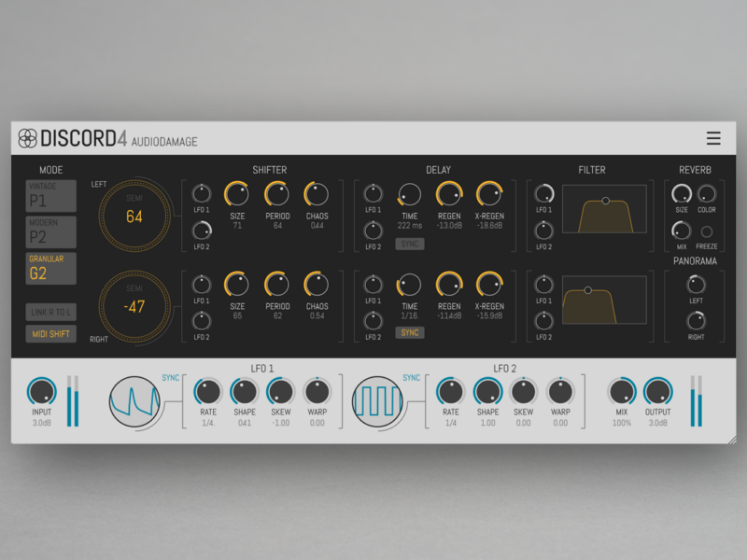Click right shifter CHAOS knob valued 0.54
747x560 pixels.
pos(317,285)
